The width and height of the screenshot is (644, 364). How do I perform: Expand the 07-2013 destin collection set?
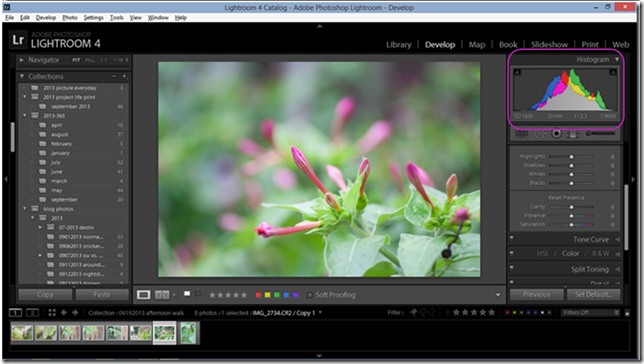tap(40, 227)
